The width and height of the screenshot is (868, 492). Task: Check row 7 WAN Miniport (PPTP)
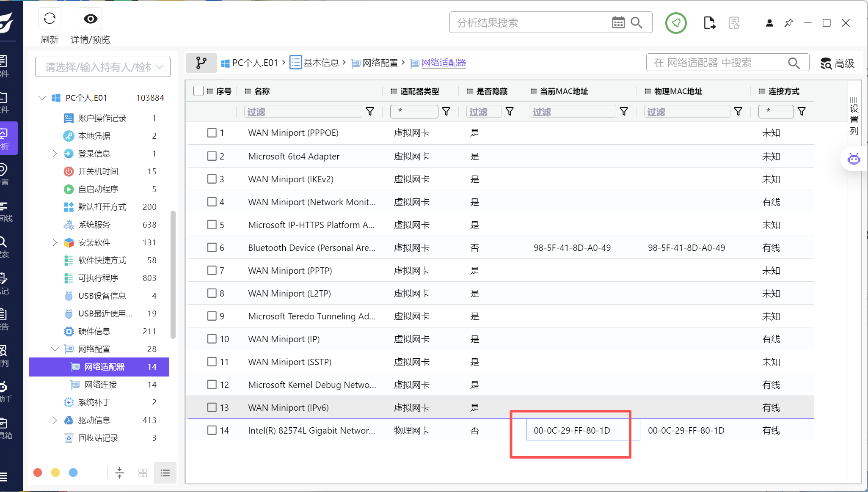click(x=212, y=270)
